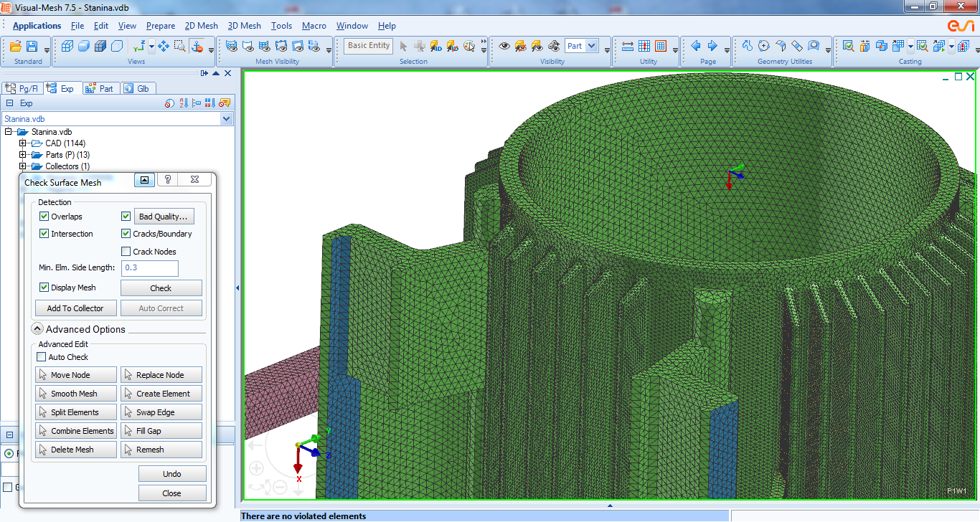Click the zoom window magnifier icon

(x=179, y=47)
